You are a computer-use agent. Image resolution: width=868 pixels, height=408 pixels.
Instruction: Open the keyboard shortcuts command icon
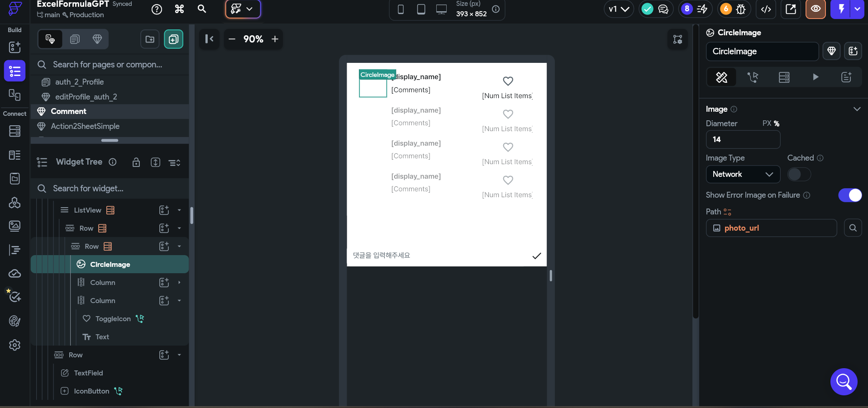(179, 9)
